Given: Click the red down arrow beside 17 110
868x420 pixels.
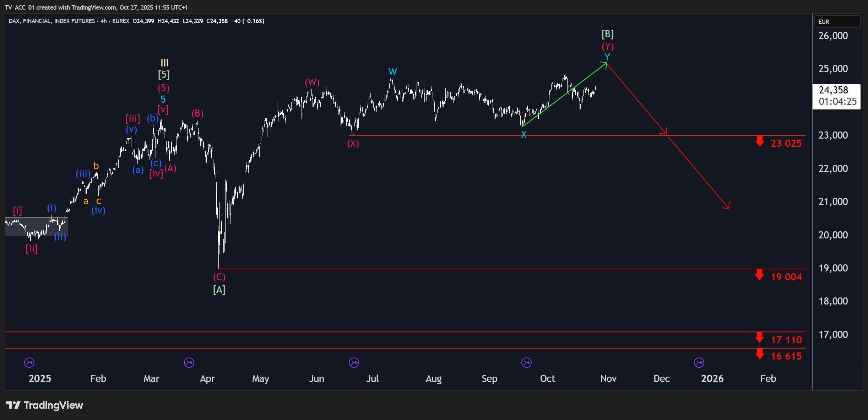Looking at the screenshot, I should click(760, 338).
